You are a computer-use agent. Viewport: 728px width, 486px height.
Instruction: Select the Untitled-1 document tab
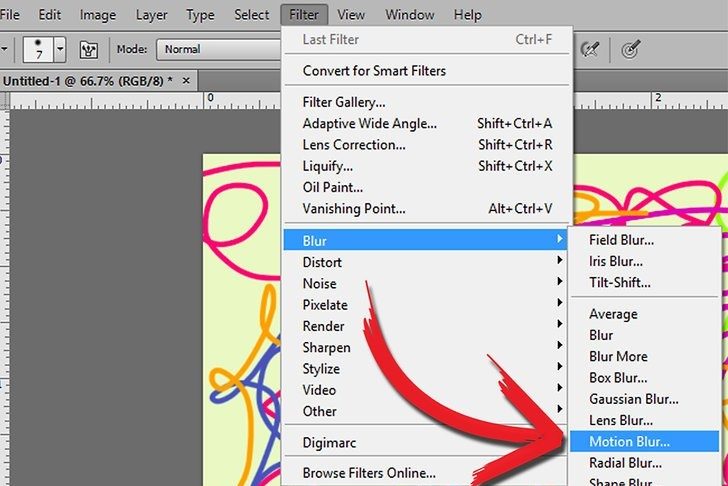click(86, 80)
